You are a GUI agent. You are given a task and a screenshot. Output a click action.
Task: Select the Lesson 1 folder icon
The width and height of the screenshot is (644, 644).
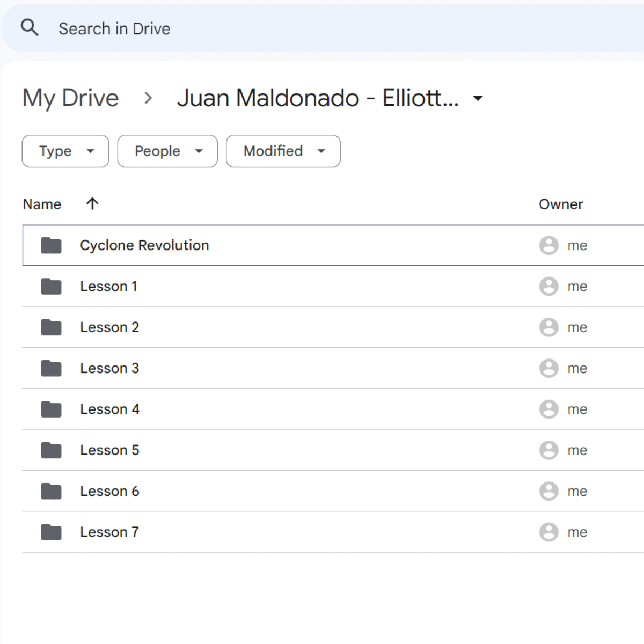coord(51,287)
